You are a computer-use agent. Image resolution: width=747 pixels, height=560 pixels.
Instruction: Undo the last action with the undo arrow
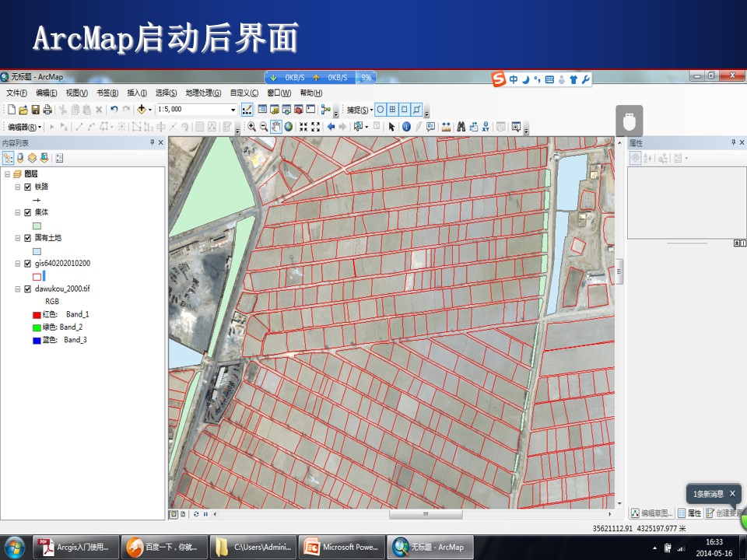pos(114,110)
